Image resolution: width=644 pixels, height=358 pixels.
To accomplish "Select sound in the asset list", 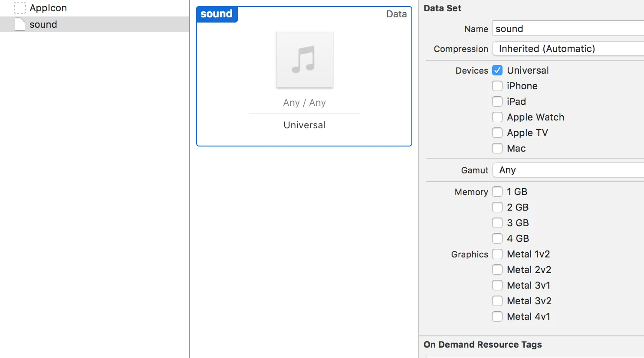I will (x=43, y=24).
